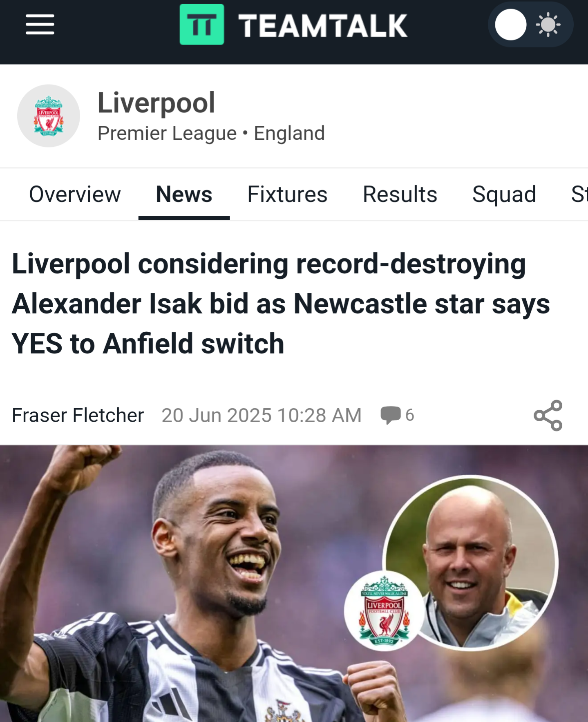Toggle the dark/light mode switch
This screenshot has width=588, height=722.
click(530, 25)
